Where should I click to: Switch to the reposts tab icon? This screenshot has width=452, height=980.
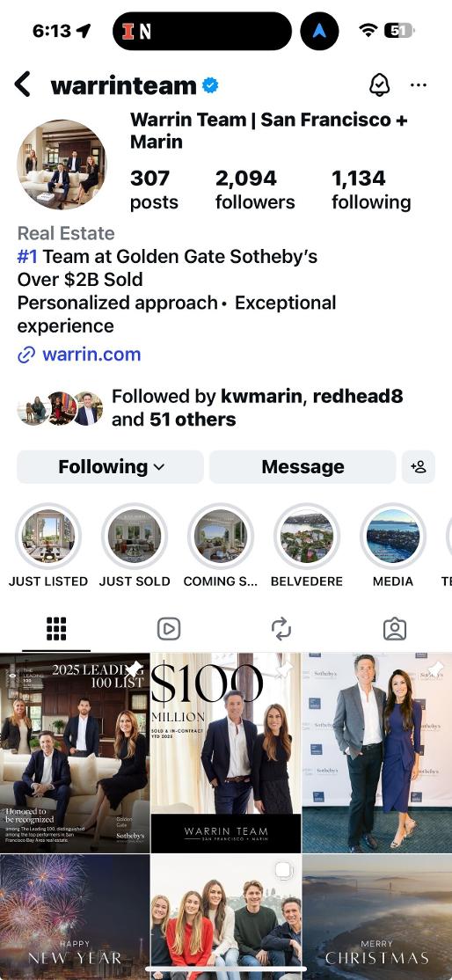pos(281,629)
